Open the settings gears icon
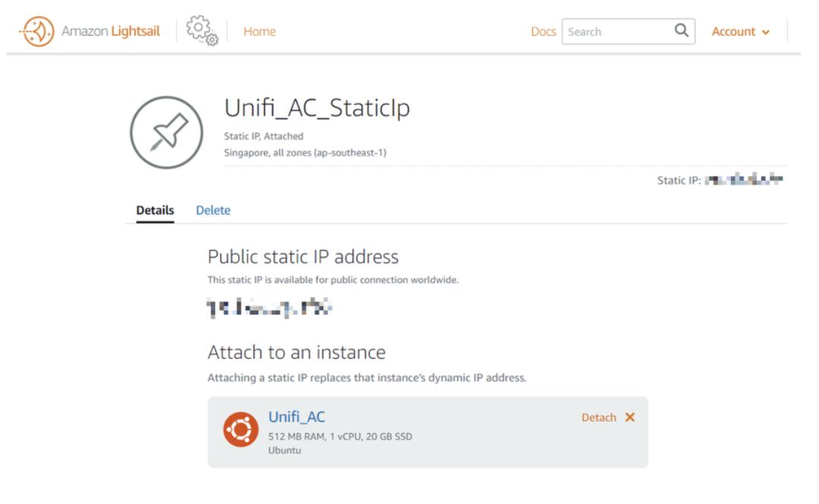This screenshot has height=504, width=819. (202, 32)
